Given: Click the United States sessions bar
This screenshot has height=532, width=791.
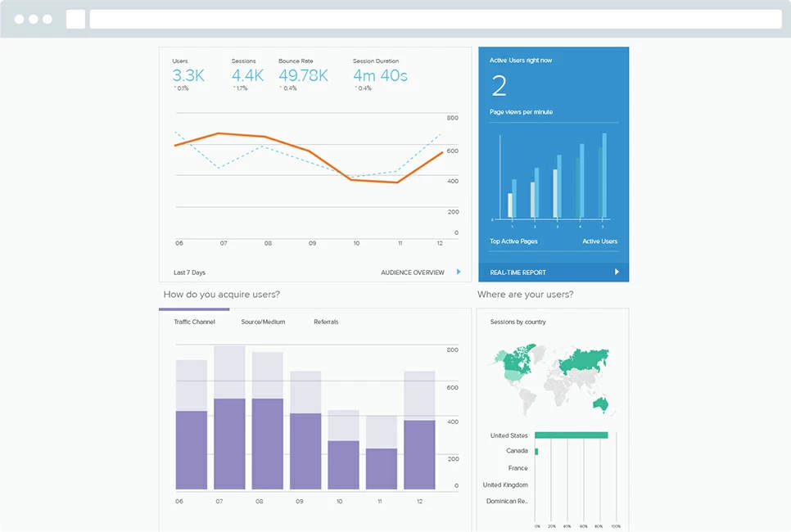Looking at the screenshot, I should (571, 435).
